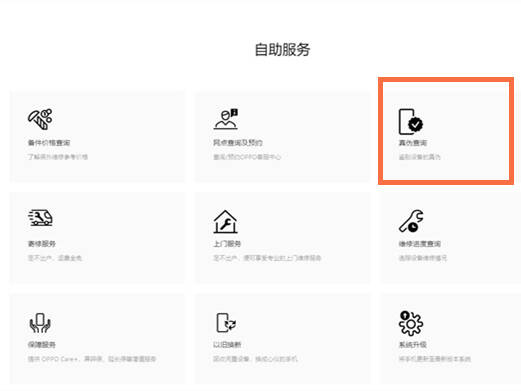
Task: Open the 网点查询及预约 link
Action: pyautogui.click(x=238, y=143)
